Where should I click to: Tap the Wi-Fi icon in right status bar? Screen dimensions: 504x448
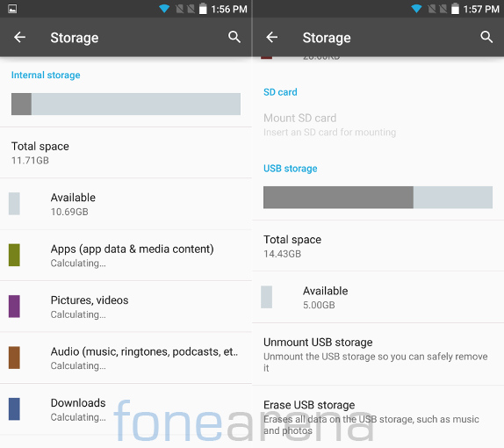pyautogui.click(x=416, y=9)
